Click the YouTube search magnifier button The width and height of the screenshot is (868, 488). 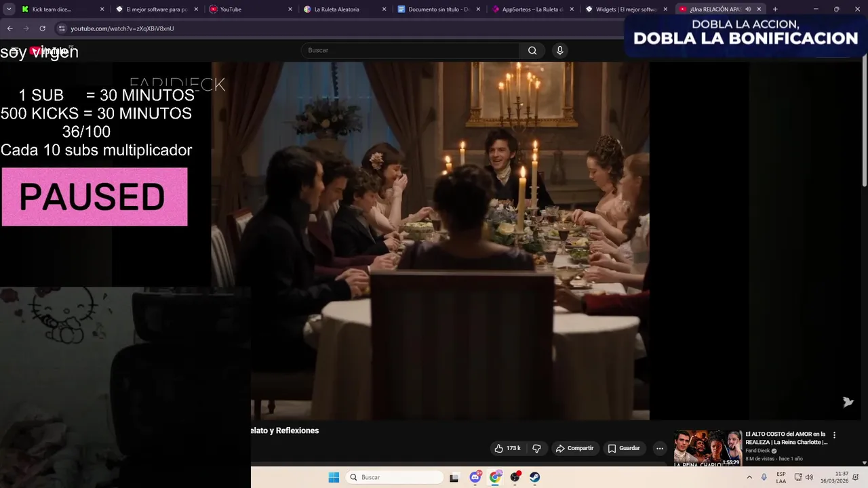pyautogui.click(x=532, y=50)
